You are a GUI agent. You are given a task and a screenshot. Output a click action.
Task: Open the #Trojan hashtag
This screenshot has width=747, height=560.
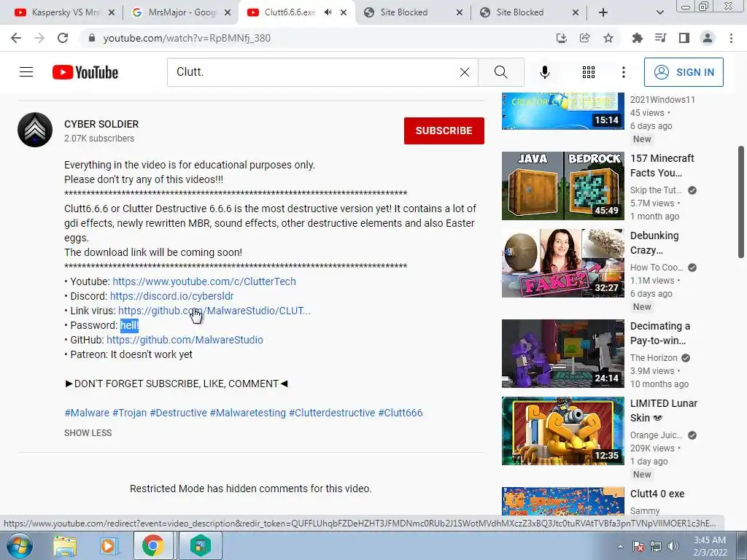point(130,413)
